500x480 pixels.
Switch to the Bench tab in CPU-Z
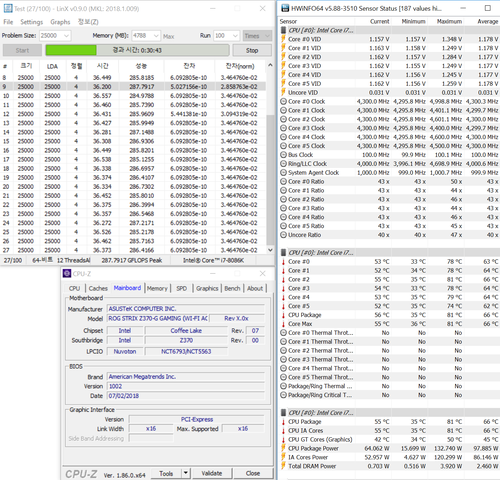pos(232,288)
